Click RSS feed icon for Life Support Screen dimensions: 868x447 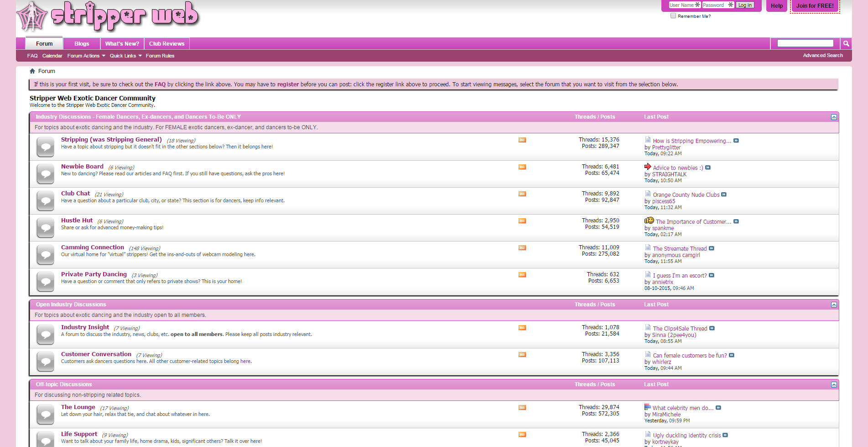click(x=522, y=435)
